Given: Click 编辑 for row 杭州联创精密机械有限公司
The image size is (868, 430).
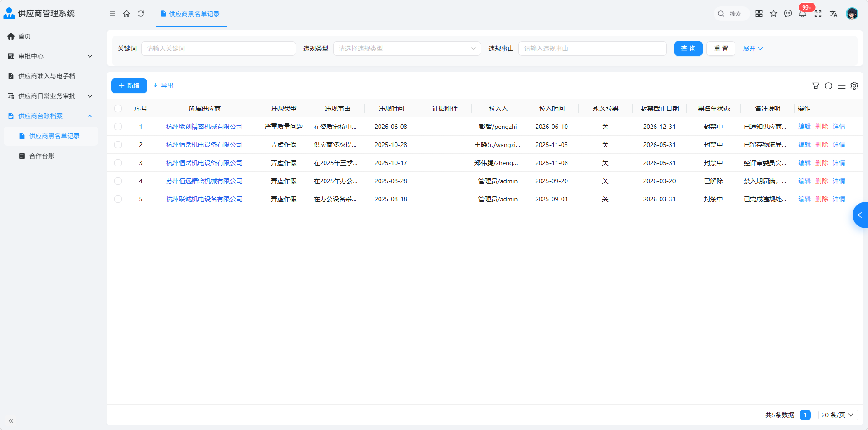Looking at the screenshot, I should click(x=804, y=127).
